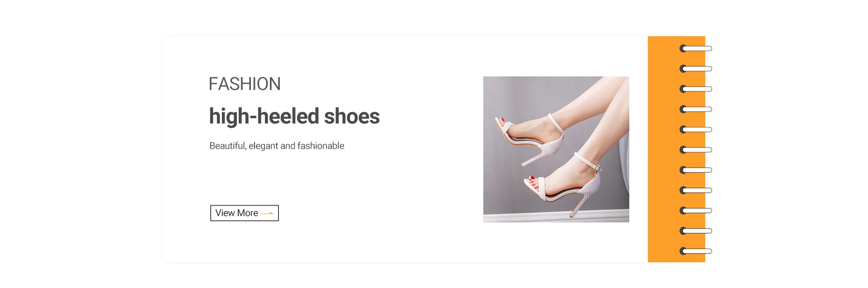Click the fifth spiral binder ring from top

[696, 129]
